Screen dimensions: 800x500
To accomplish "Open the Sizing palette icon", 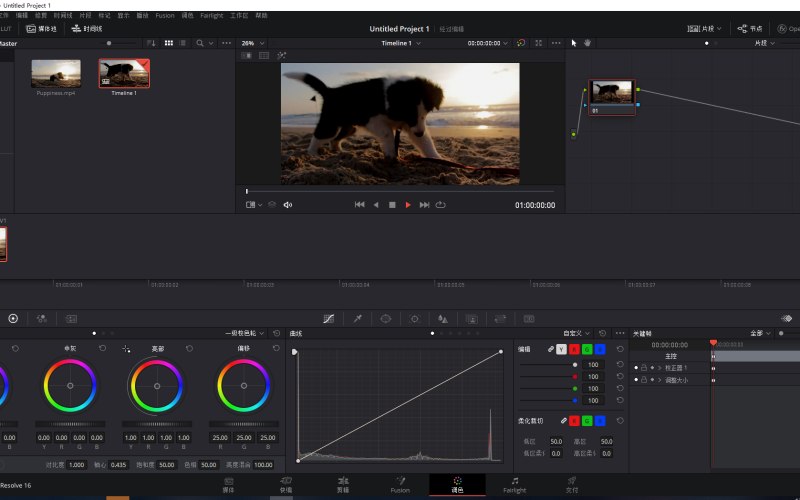I will [x=501, y=319].
